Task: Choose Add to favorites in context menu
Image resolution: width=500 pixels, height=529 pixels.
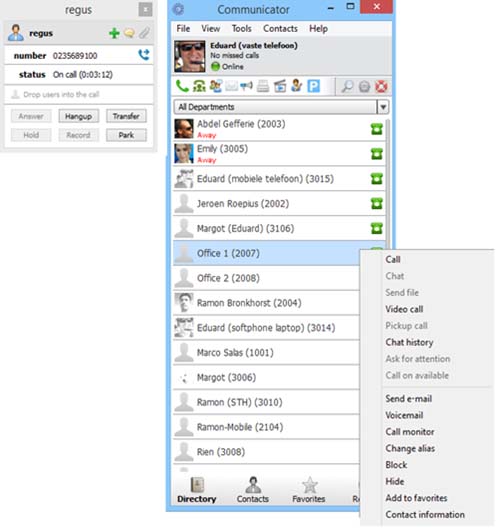Action: click(416, 498)
